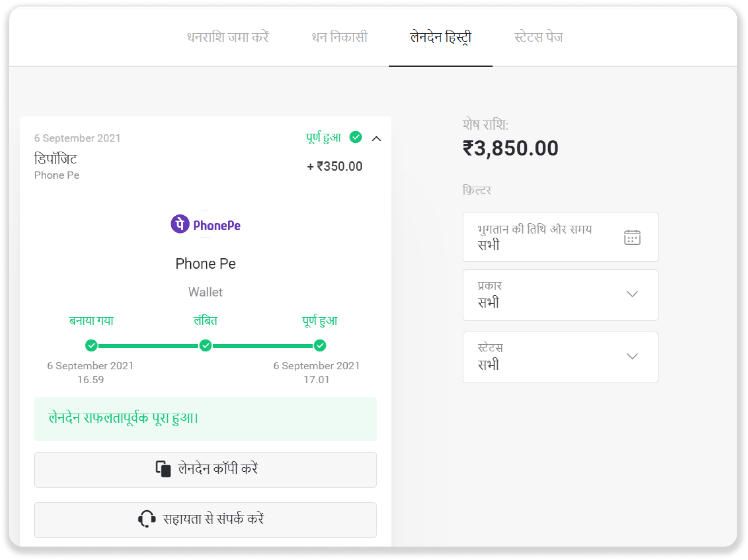Screen dimensions: 748x560
Task: Switch to धन निकासी withdrawal tab
Action: [x=339, y=37]
